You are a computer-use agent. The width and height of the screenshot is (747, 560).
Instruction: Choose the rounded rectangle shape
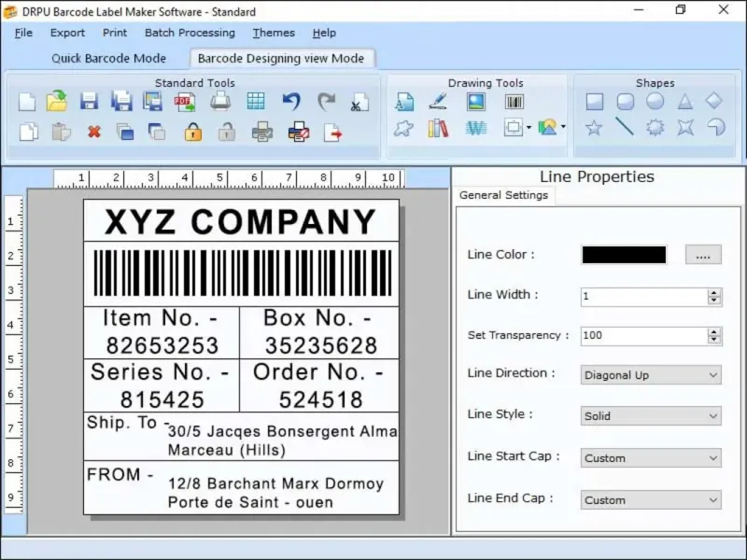625,102
